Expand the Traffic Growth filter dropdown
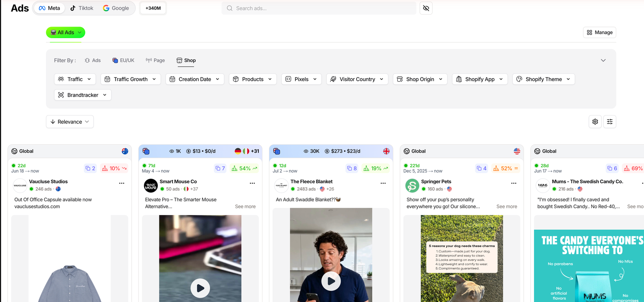The width and height of the screenshot is (644, 302). click(x=130, y=79)
